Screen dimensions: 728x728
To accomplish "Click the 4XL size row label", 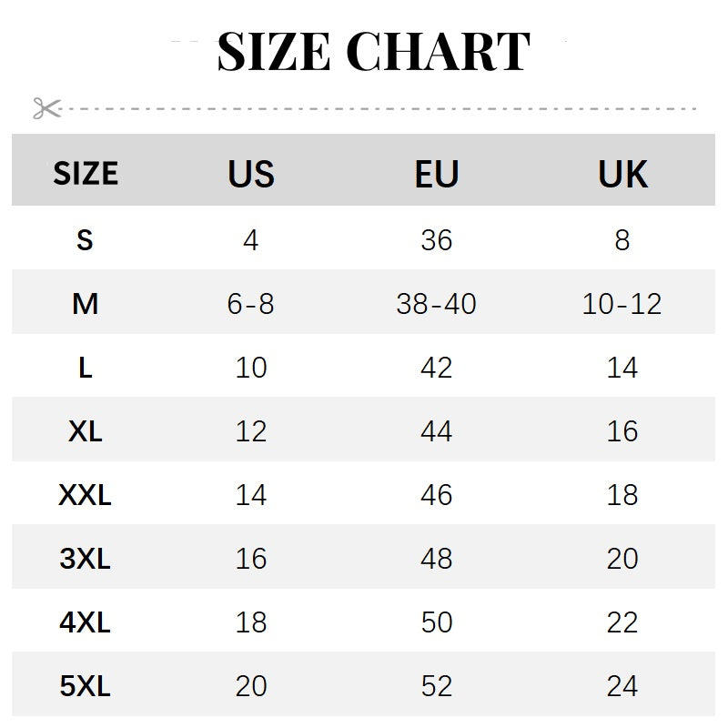I will point(85,622).
